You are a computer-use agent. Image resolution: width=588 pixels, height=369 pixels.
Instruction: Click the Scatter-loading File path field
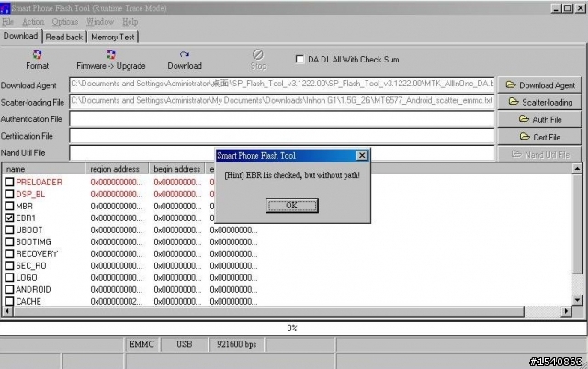click(282, 102)
